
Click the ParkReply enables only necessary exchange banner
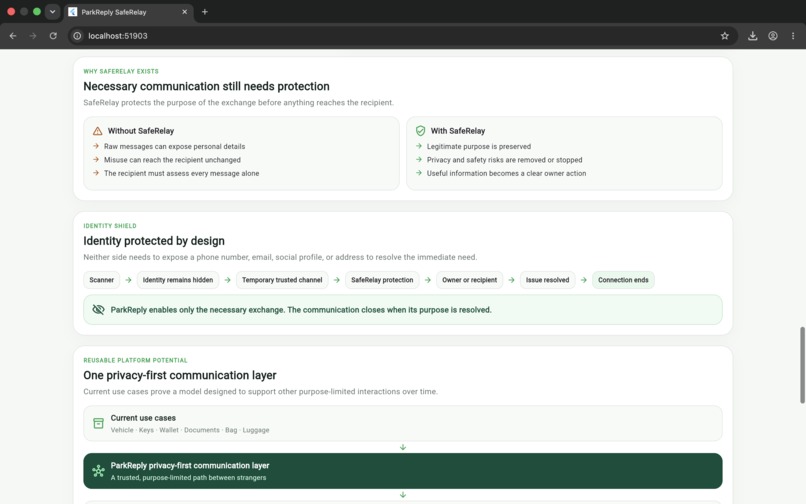[x=402, y=310]
